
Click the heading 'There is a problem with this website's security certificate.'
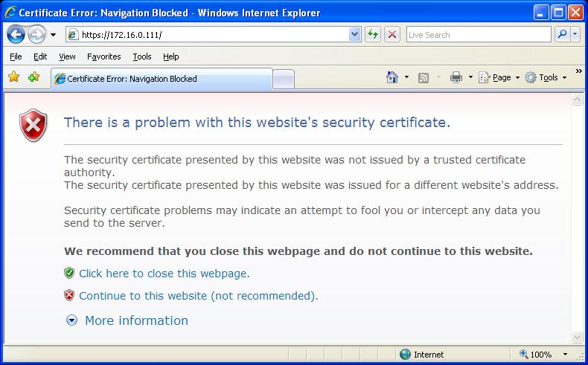258,123
